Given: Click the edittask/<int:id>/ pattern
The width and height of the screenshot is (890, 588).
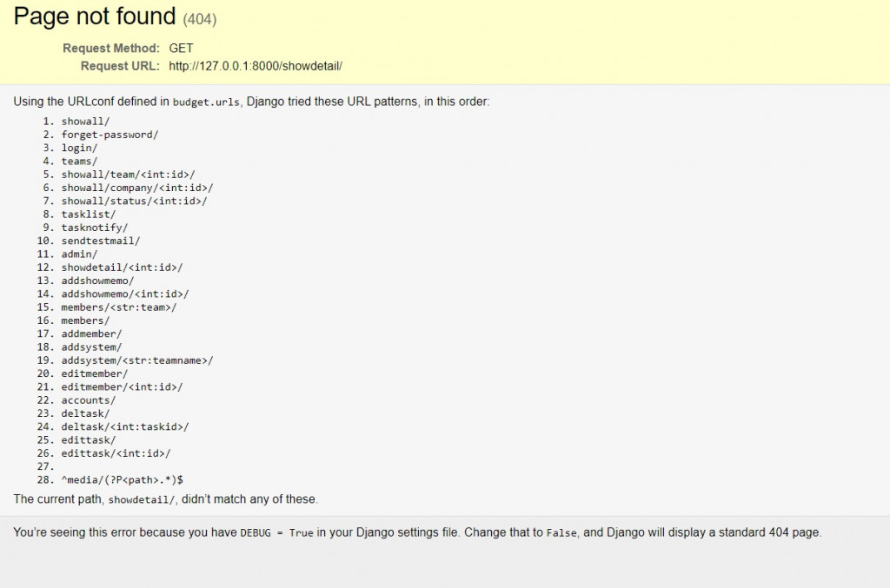Looking at the screenshot, I should point(116,453).
